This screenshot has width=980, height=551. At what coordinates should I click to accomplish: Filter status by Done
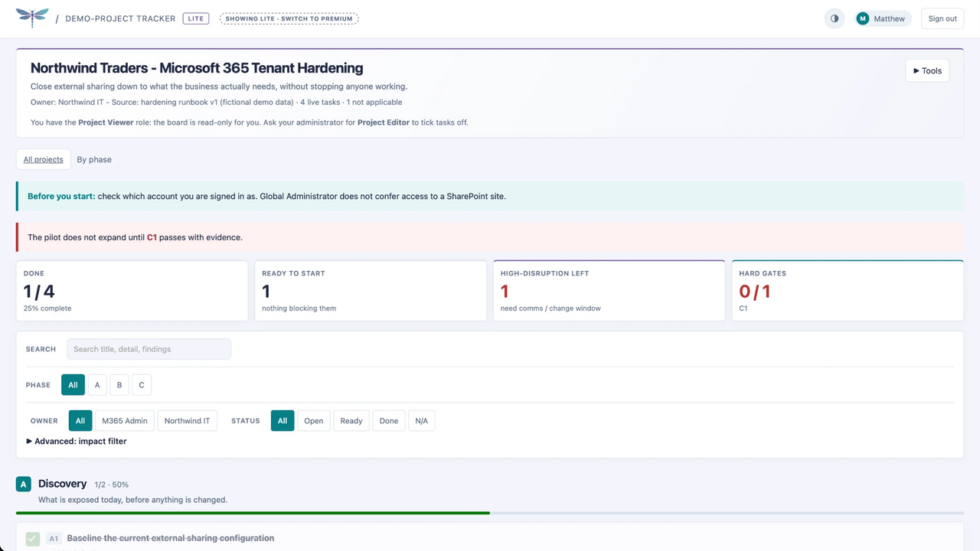pyautogui.click(x=389, y=421)
